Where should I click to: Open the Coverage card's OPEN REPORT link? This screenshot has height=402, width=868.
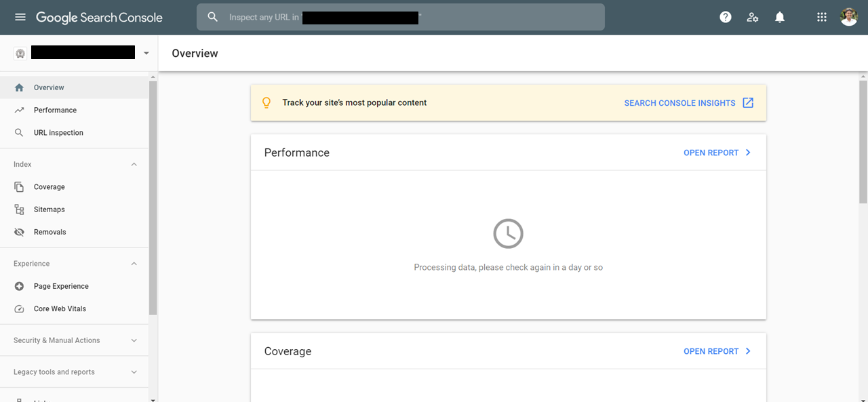click(x=711, y=351)
